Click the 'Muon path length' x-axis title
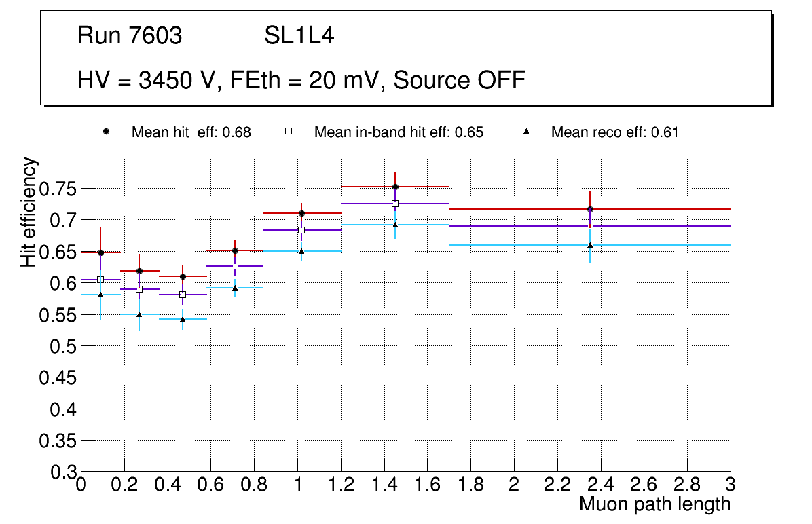 point(654,504)
